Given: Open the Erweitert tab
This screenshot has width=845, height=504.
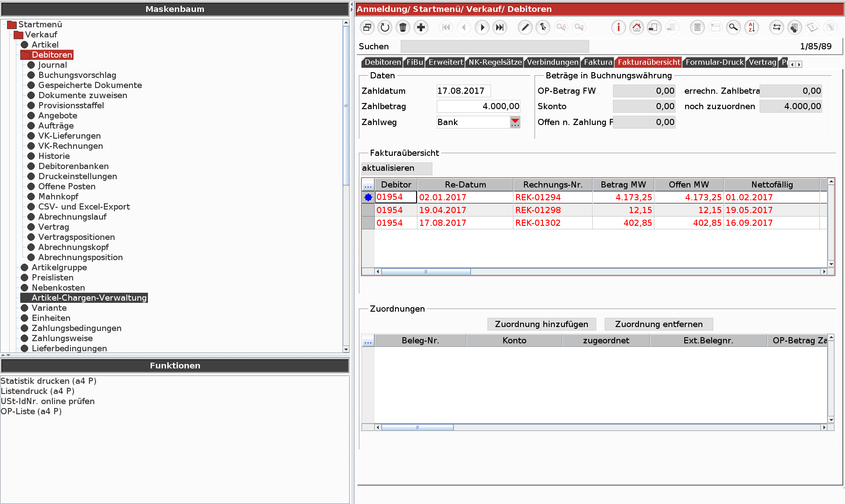Looking at the screenshot, I should [x=446, y=63].
